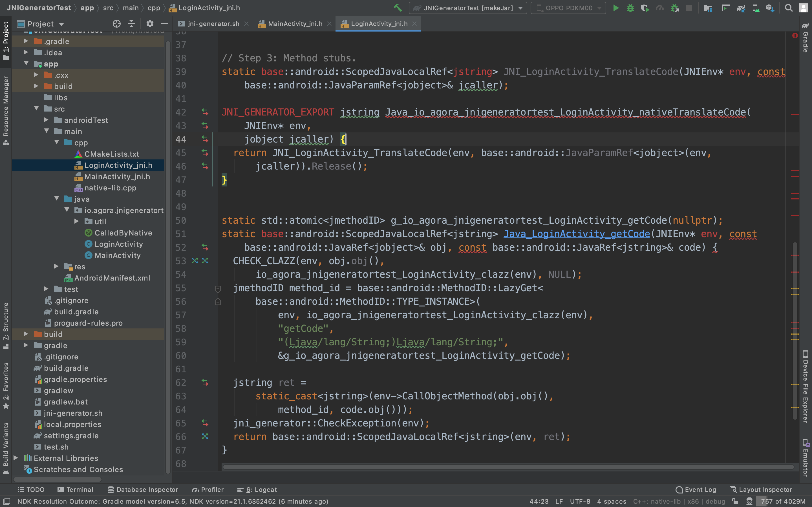The height and width of the screenshot is (507, 812).
Task: Click the Debug bug icon
Action: 630,8
